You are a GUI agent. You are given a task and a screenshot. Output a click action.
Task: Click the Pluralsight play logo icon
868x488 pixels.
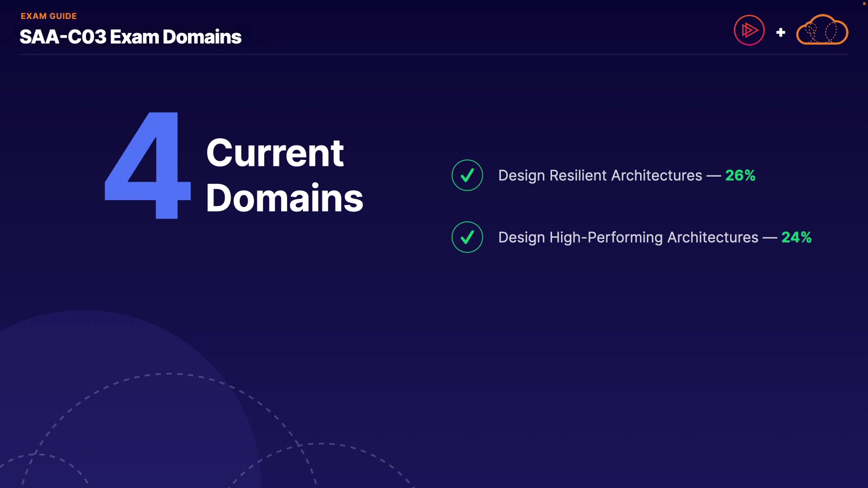(x=749, y=31)
